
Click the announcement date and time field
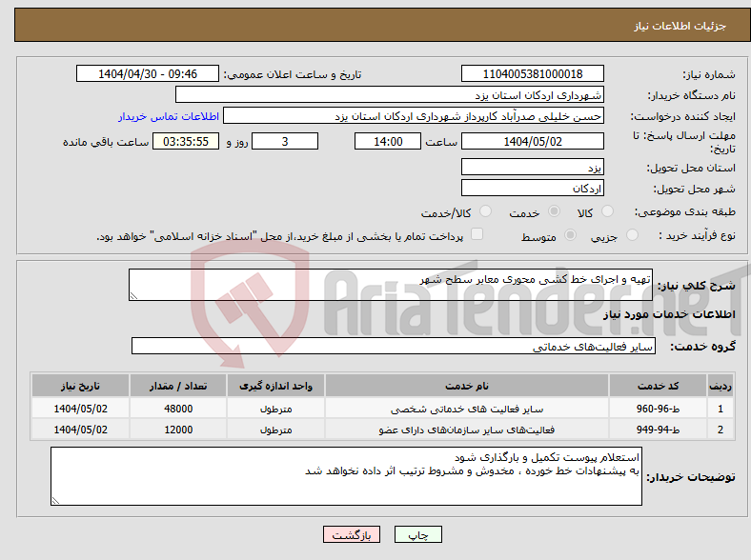148,73
